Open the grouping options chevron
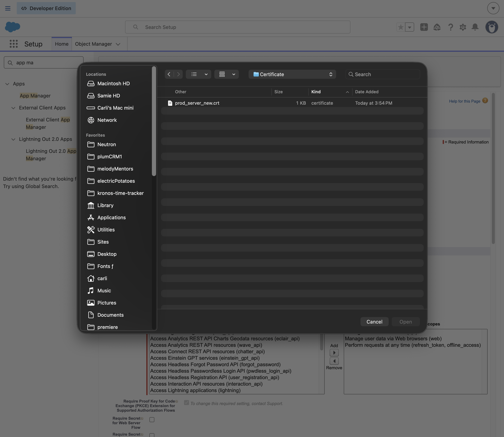 click(x=234, y=74)
